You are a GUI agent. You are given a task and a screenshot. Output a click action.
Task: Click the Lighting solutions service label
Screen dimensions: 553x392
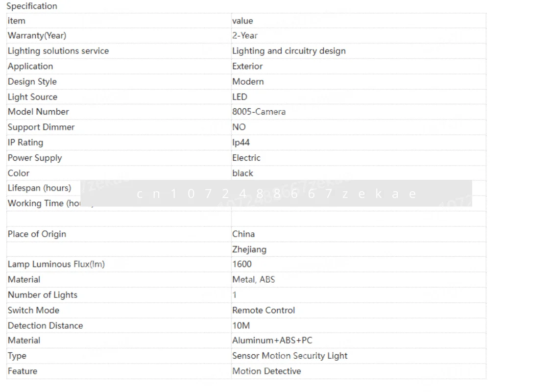pyautogui.click(x=58, y=51)
